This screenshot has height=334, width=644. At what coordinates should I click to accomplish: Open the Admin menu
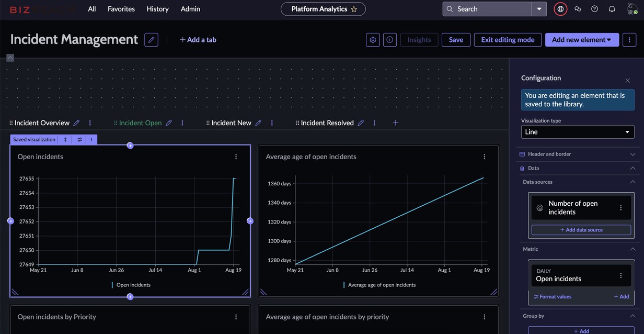[190, 9]
